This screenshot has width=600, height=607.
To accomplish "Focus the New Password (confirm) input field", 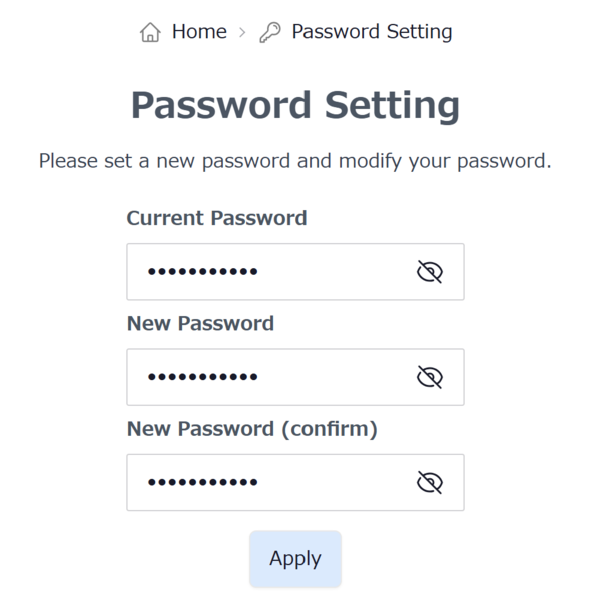I will [330, 483].
